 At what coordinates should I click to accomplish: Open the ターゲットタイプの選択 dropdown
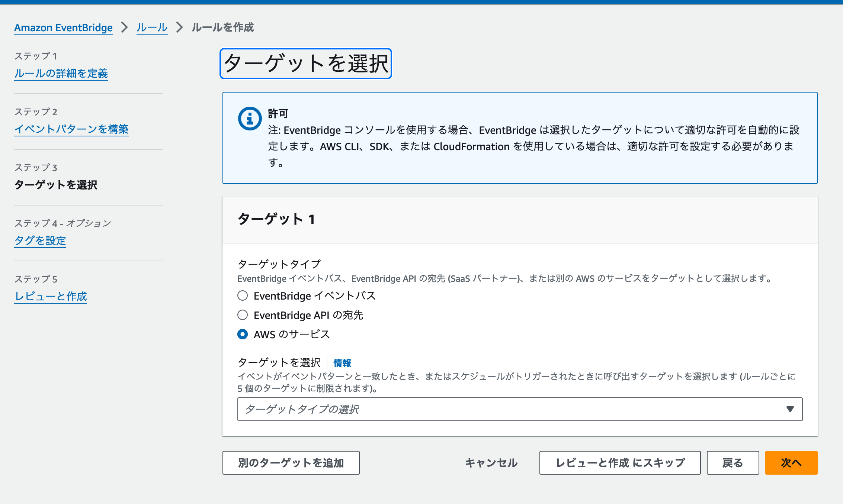click(520, 409)
